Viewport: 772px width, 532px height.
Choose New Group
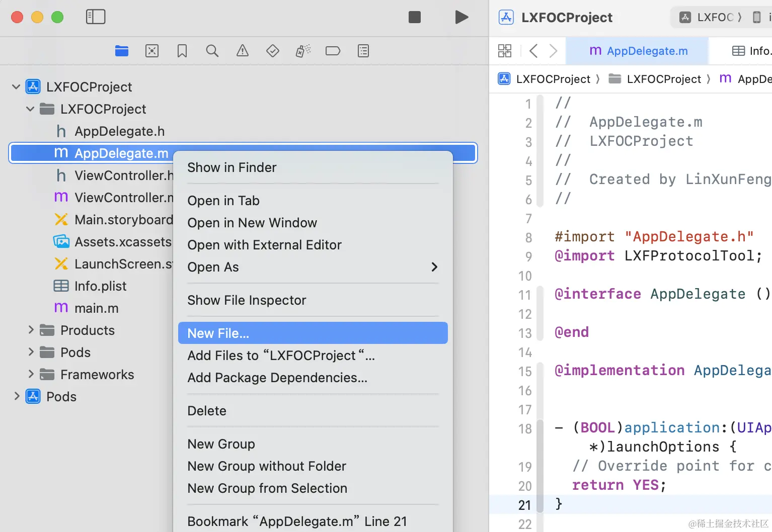[x=313, y=444]
